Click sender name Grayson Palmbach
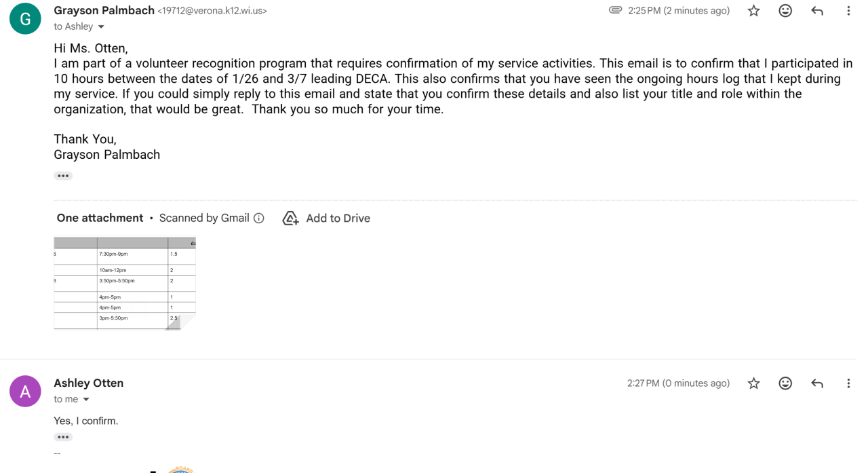 tap(104, 10)
